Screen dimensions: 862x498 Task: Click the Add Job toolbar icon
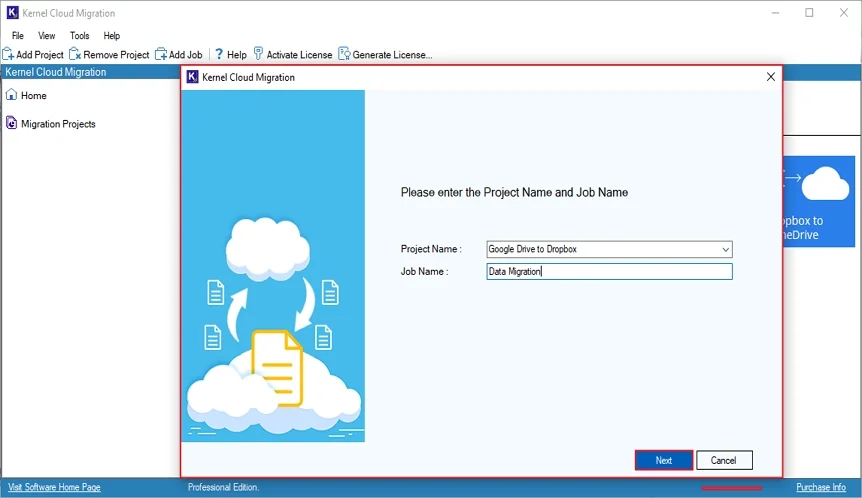(161, 54)
